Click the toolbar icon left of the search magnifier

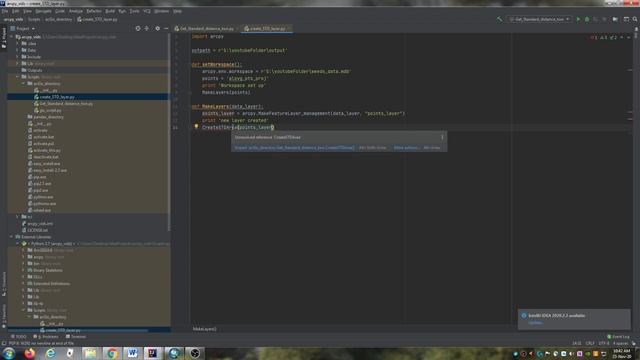pyautogui.click(x=626, y=19)
